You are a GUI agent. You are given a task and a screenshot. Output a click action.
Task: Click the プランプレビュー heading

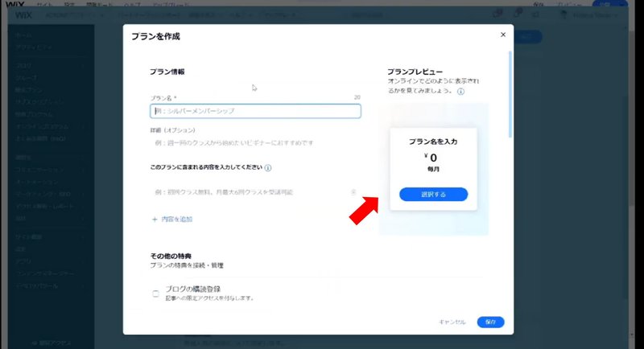[415, 72]
